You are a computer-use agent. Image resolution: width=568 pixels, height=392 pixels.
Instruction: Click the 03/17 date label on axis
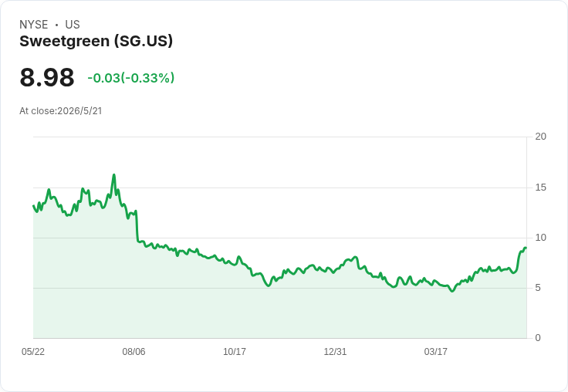[x=436, y=352]
